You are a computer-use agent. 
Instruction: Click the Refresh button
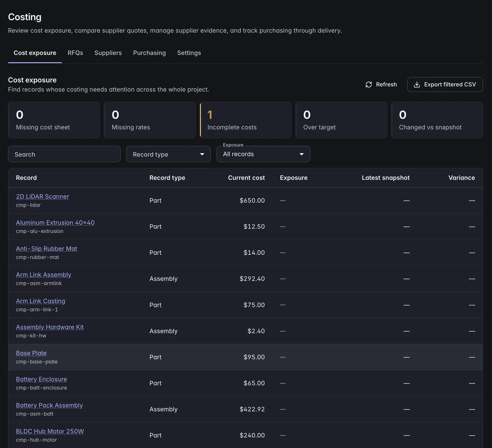(381, 85)
